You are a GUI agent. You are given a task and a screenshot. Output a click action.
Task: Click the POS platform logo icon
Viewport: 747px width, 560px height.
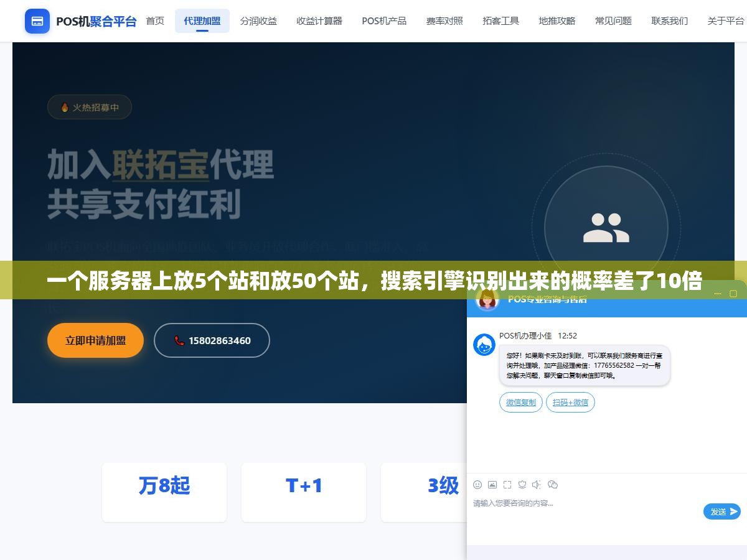click(x=37, y=21)
